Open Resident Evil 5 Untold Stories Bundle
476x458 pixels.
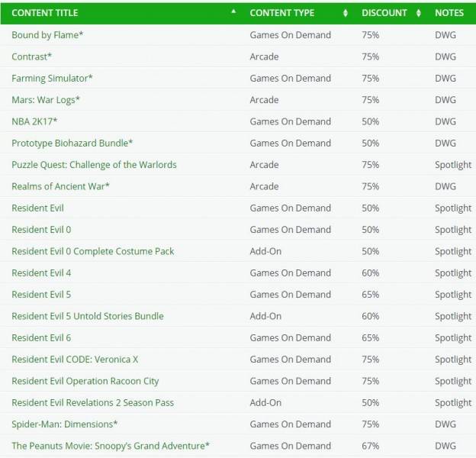pyautogui.click(x=88, y=316)
